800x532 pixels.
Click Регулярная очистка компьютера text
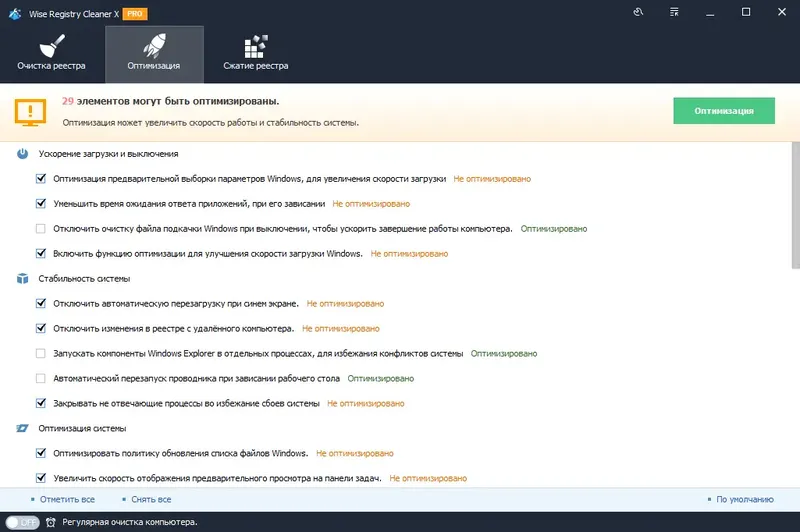[x=130, y=522]
